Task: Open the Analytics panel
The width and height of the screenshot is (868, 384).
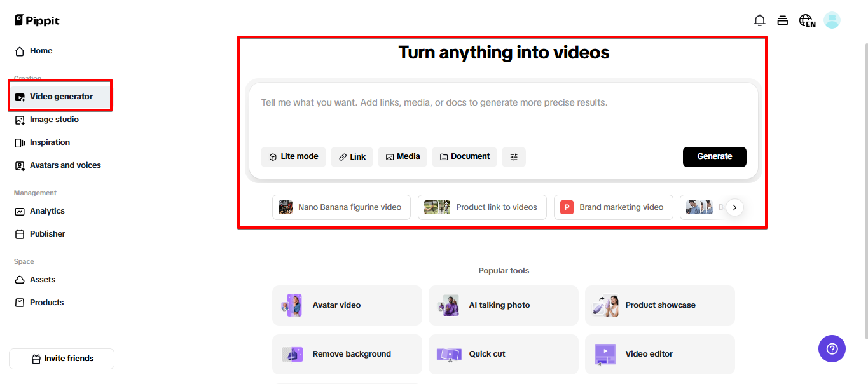Action: pos(48,211)
